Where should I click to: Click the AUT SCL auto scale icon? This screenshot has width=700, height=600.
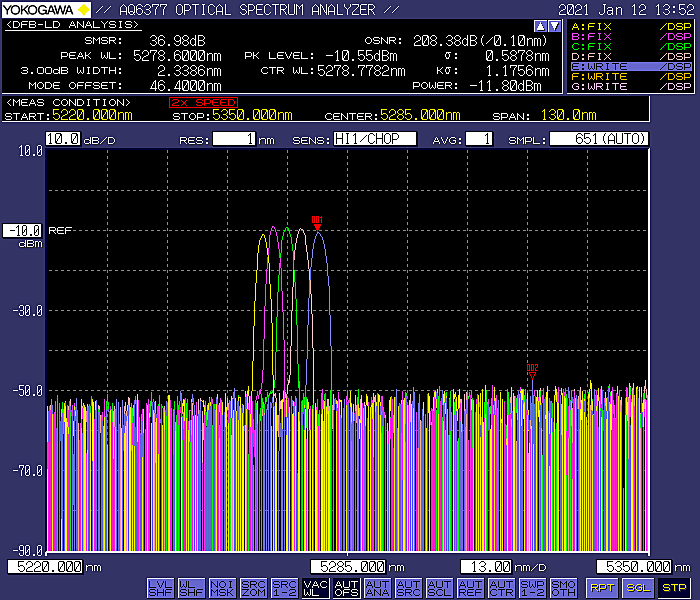[x=439, y=587]
